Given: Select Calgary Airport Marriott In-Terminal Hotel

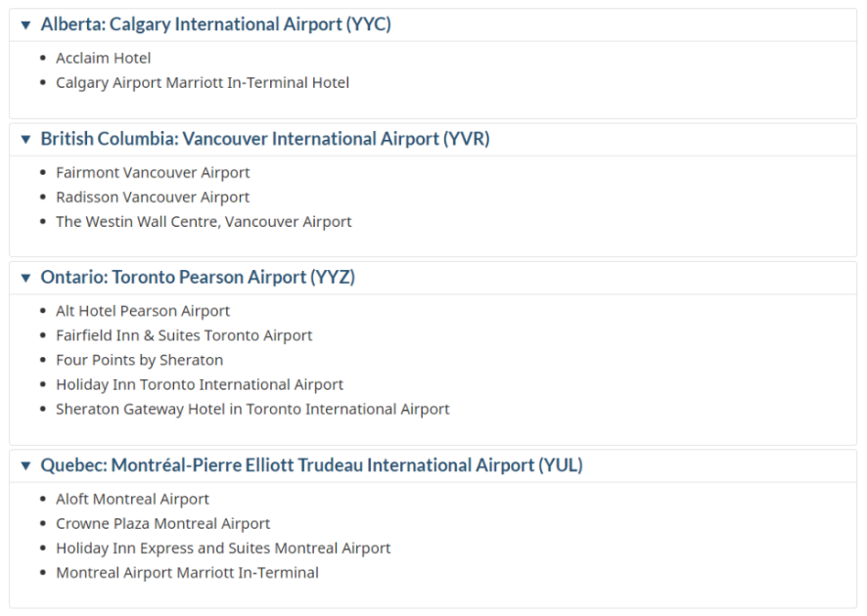Looking at the screenshot, I should [203, 83].
